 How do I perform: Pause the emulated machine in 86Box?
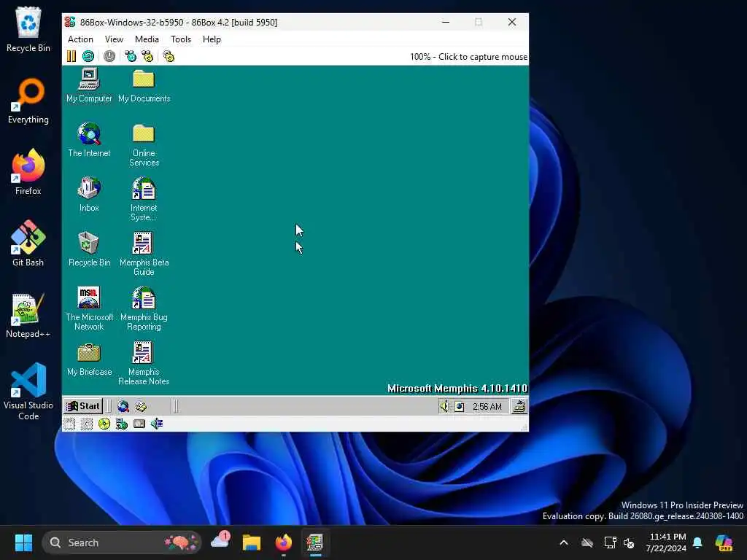click(71, 56)
